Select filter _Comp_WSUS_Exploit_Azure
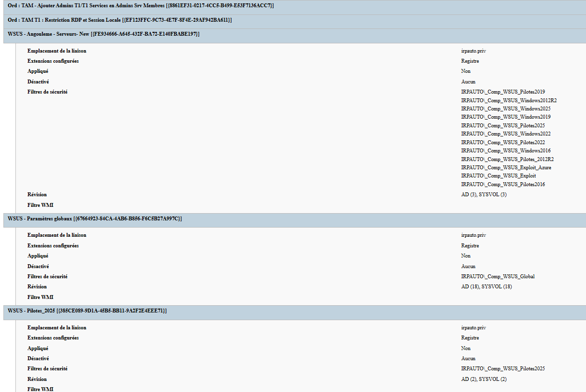This screenshot has height=392, width=586. point(506,167)
